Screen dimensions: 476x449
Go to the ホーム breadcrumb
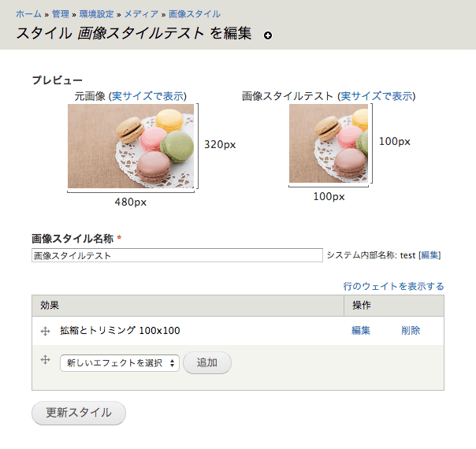(28, 14)
